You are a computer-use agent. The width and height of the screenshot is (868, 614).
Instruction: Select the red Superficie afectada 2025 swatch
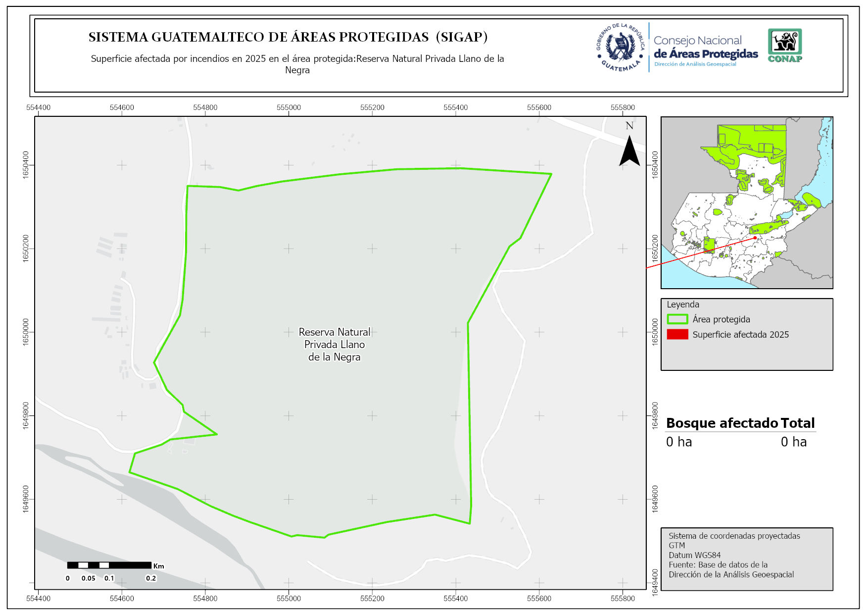click(x=677, y=334)
